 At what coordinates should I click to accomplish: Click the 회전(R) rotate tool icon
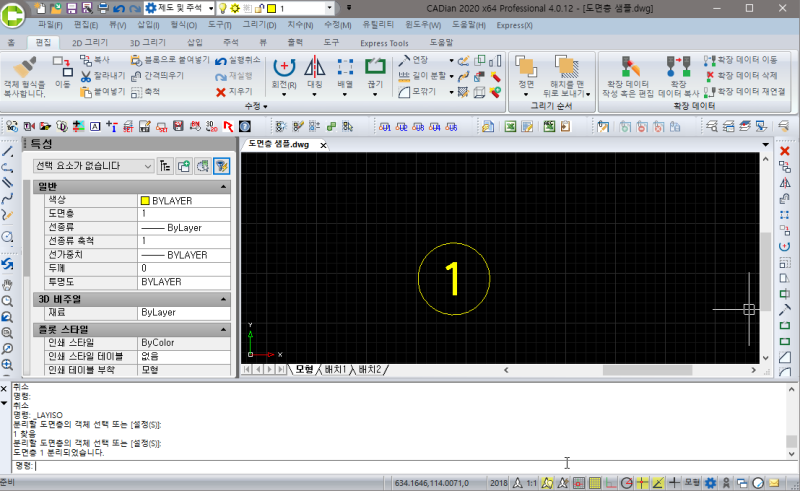point(284,67)
